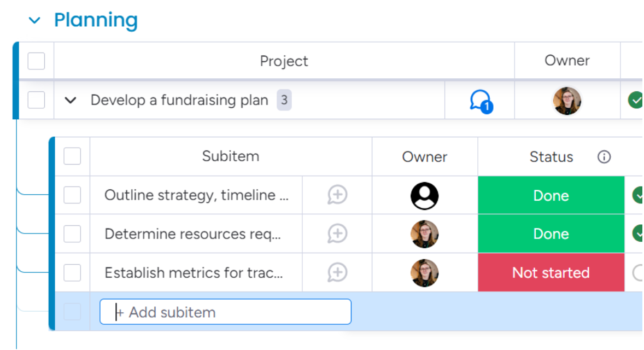Viewport: 644px width, 350px height.
Task: Add an update to the Outline strategy subitem
Action: [337, 195]
